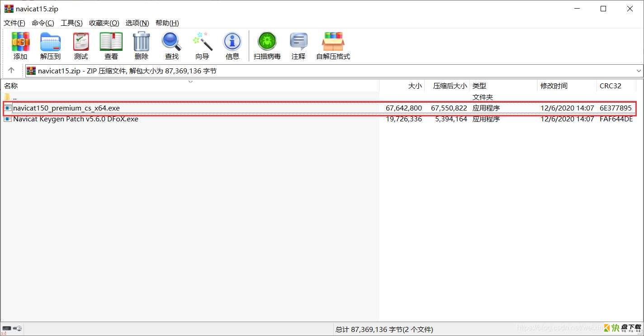Click size value 19,726,336

[x=404, y=119]
